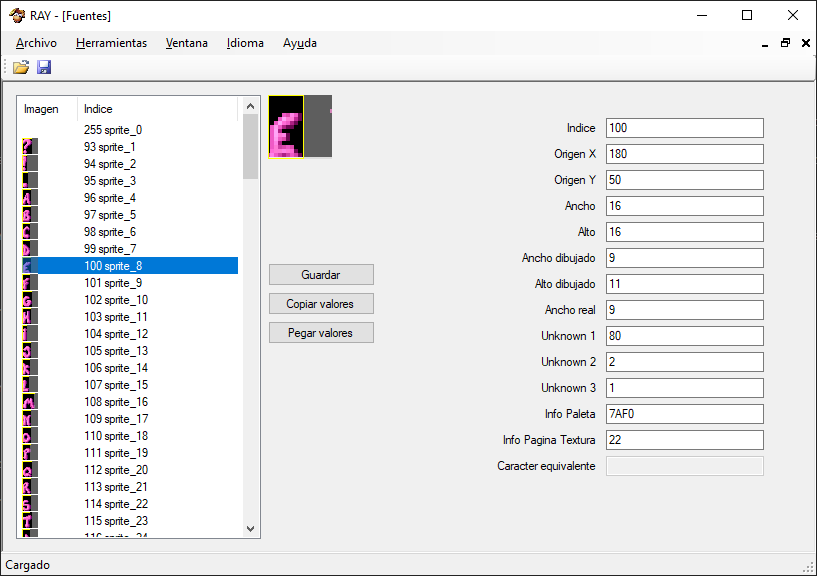This screenshot has height=576, width=817.
Task: Click the Pegar valores button
Action: click(321, 332)
